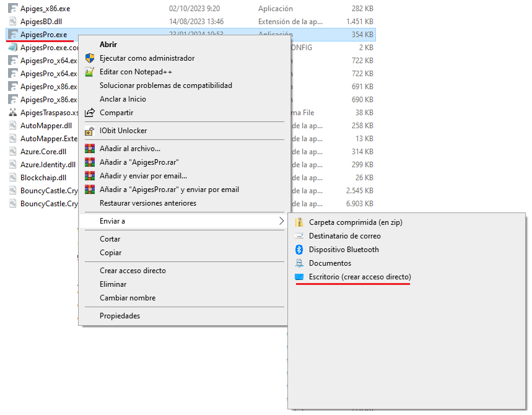The image size is (532, 415).
Task: Click the Documentos icon in submenu
Action: pos(299,263)
